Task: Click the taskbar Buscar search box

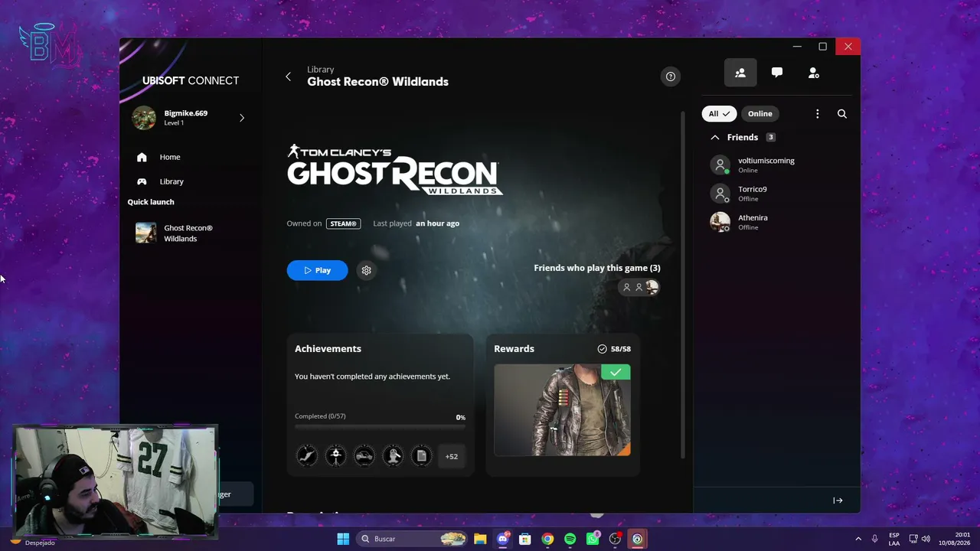Action: click(x=413, y=539)
